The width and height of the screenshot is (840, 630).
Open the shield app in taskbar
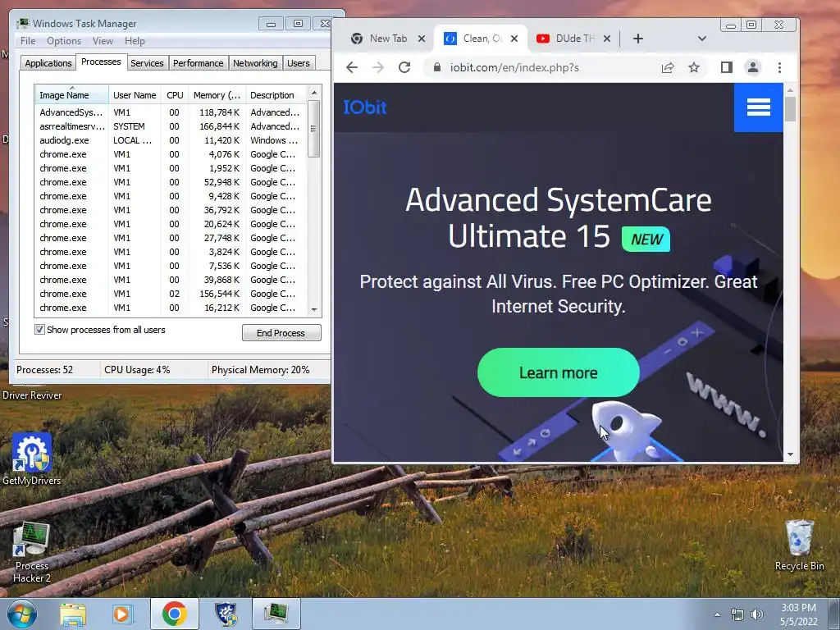point(226,614)
